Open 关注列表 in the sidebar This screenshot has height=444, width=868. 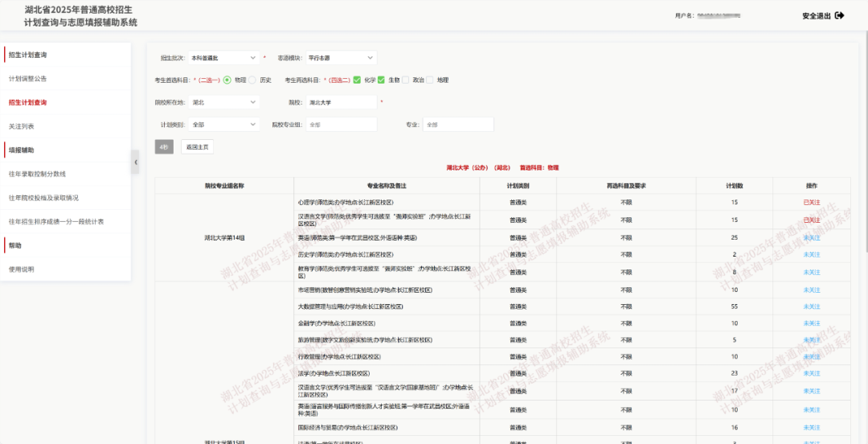pos(65,126)
